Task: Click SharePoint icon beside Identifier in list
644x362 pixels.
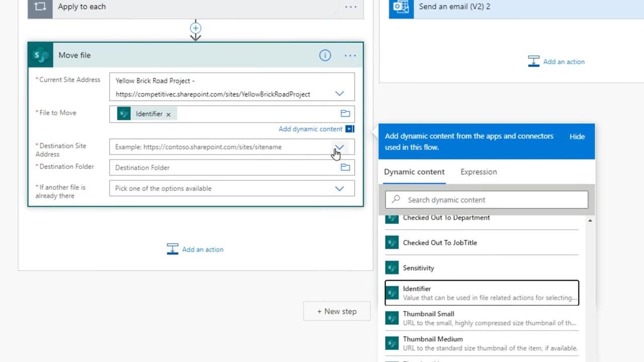Action: [392, 293]
